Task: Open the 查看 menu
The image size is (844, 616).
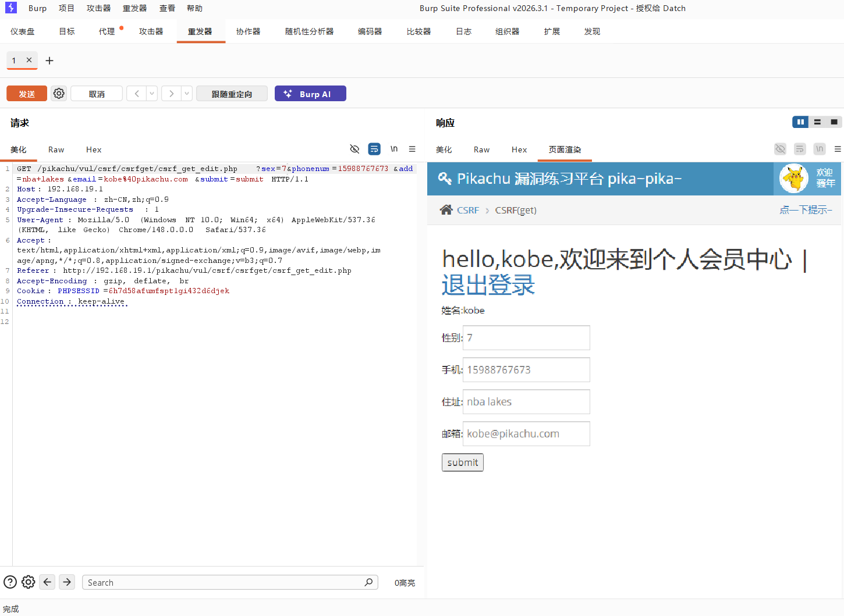Action: tap(167, 8)
